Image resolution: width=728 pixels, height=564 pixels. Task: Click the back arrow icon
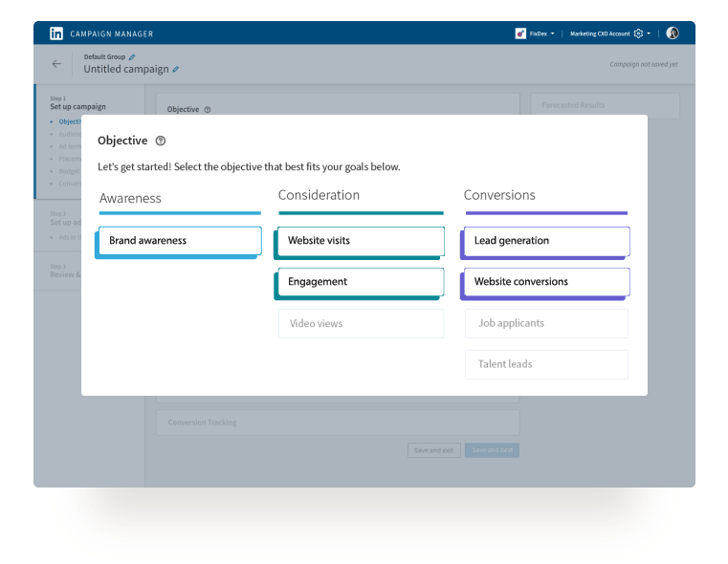point(56,64)
